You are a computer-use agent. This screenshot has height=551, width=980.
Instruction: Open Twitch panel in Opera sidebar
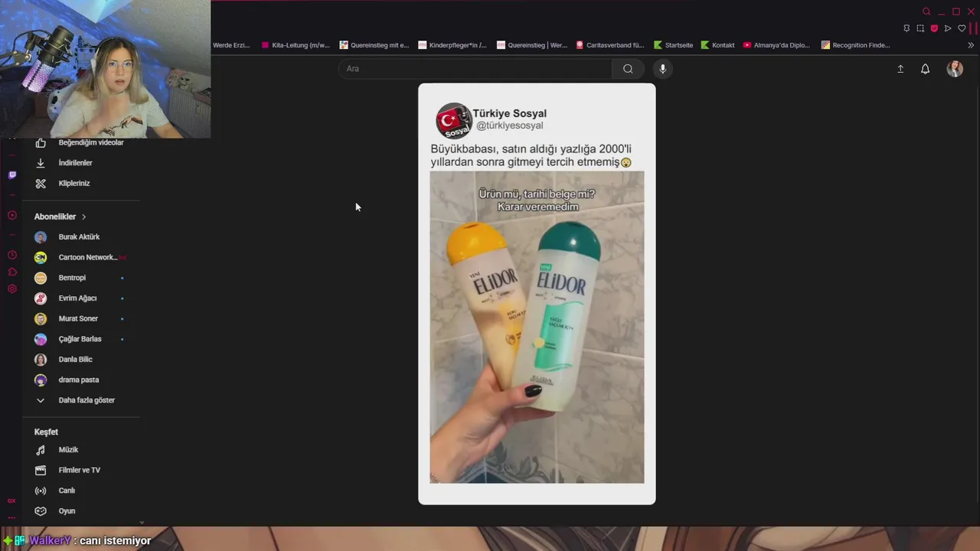[11, 175]
